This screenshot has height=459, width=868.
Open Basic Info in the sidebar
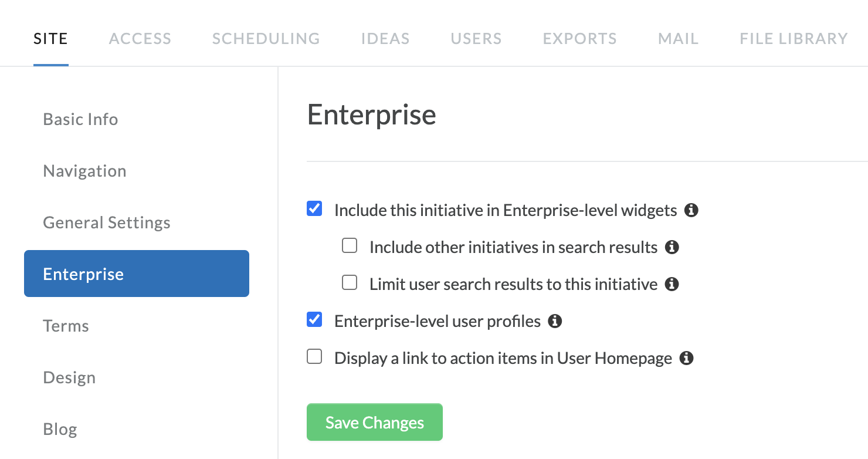pos(80,119)
